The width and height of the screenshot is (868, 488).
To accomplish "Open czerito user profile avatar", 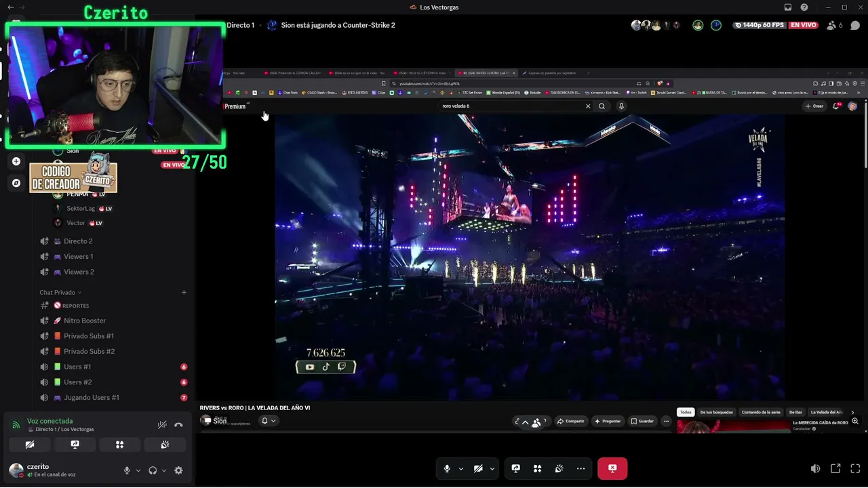I will 16,470.
